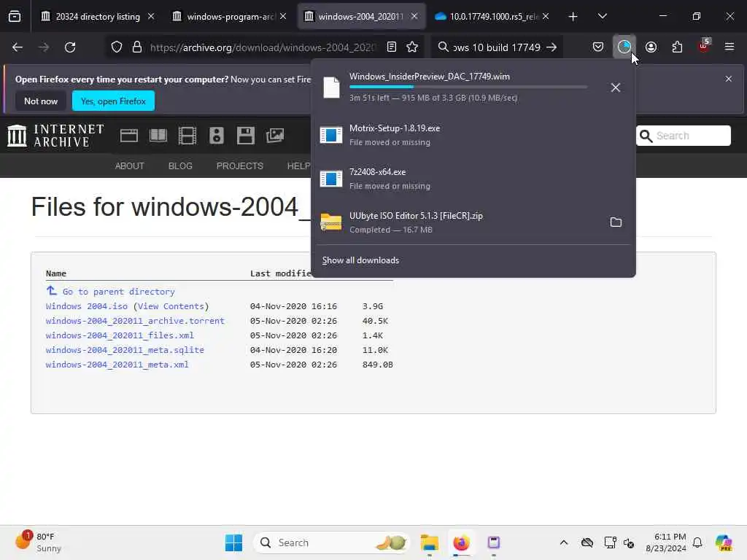Go back to previous page
The image size is (747, 560).
(x=18, y=47)
